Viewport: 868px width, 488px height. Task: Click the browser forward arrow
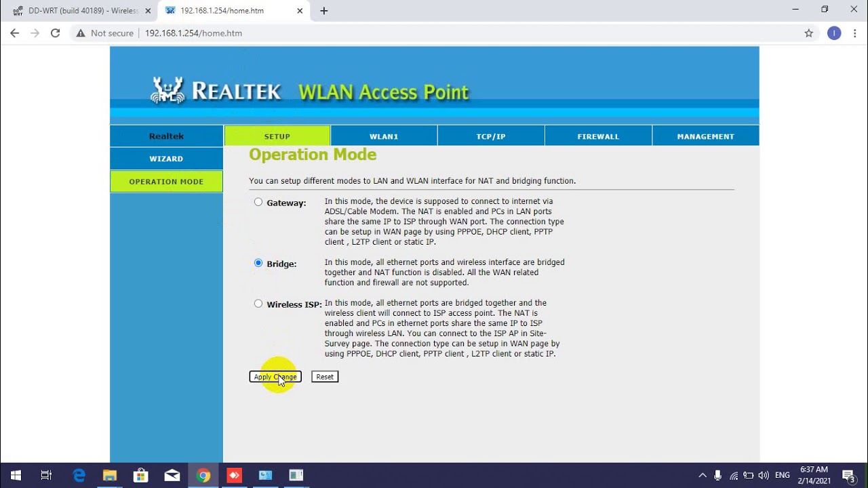[x=35, y=33]
